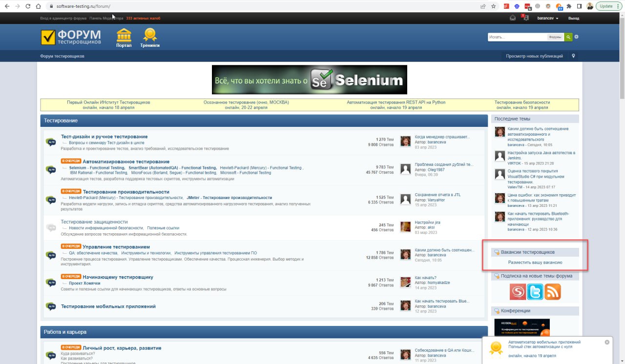Open Осознанное тестирование (очно, МОСКВА) announcement
The image size is (625, 364).
pyautogui.click(x=246, y=102)
